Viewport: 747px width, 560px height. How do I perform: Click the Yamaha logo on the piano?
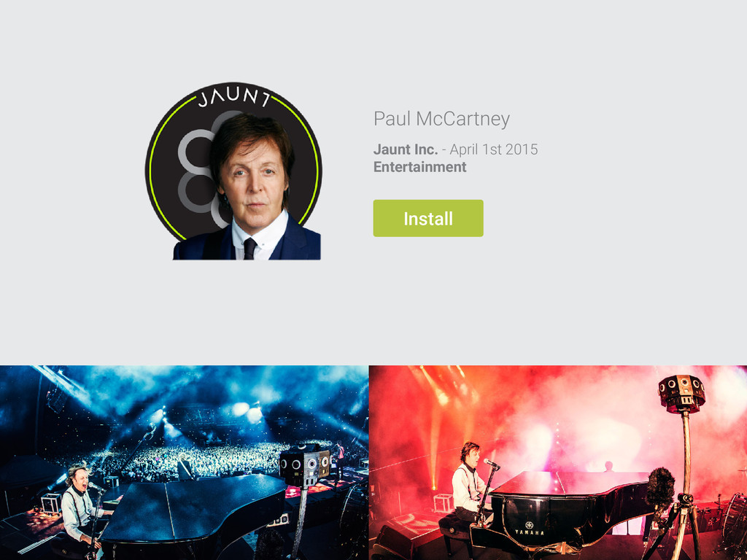click(x=529, y=529)
